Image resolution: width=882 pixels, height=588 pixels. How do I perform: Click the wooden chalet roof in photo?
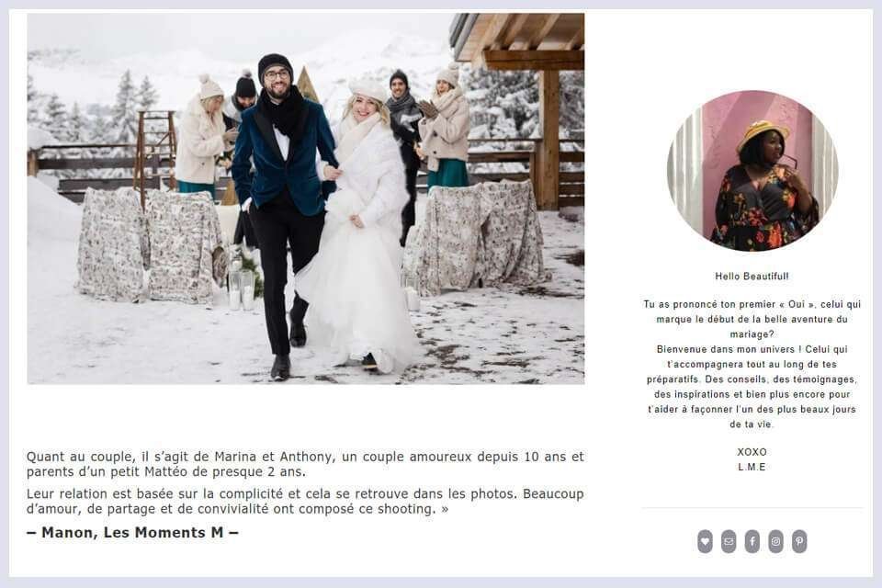[517, 39]
